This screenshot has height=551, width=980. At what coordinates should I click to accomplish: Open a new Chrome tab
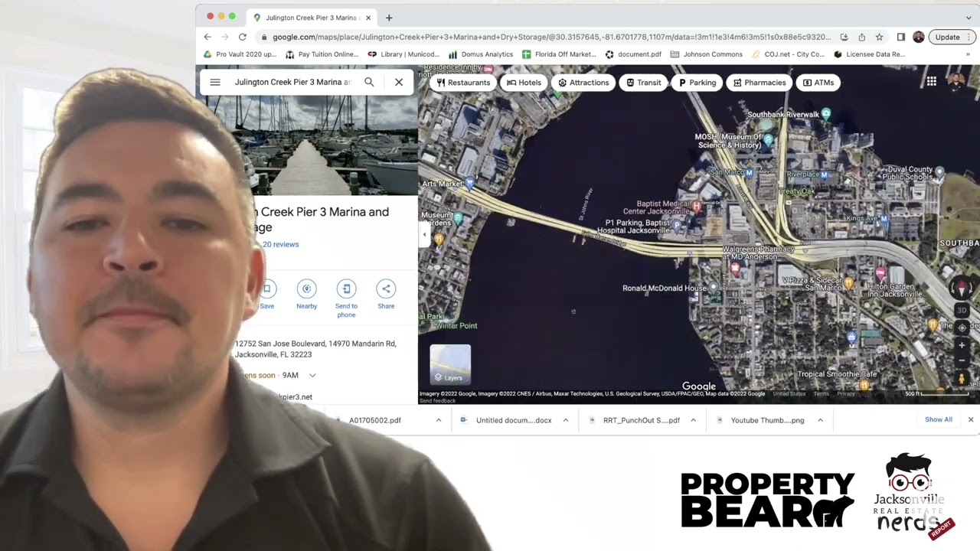[x=389, y=18]
